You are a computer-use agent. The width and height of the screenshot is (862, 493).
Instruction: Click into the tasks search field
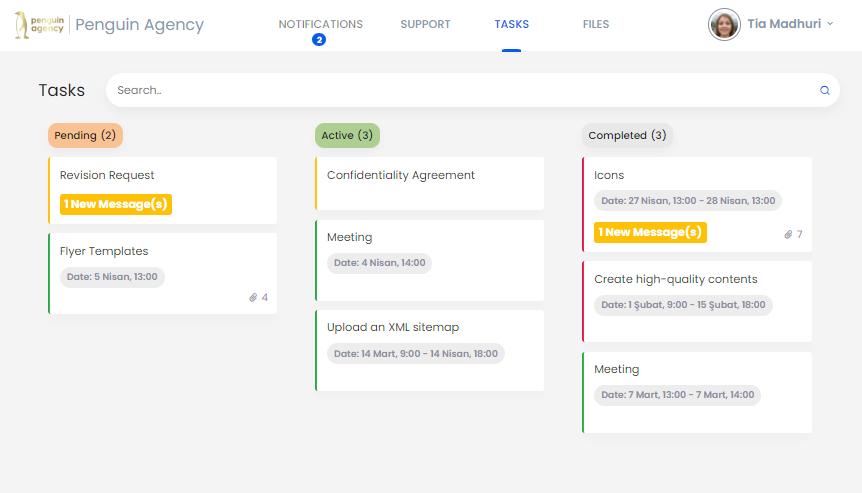pos(460,90)
